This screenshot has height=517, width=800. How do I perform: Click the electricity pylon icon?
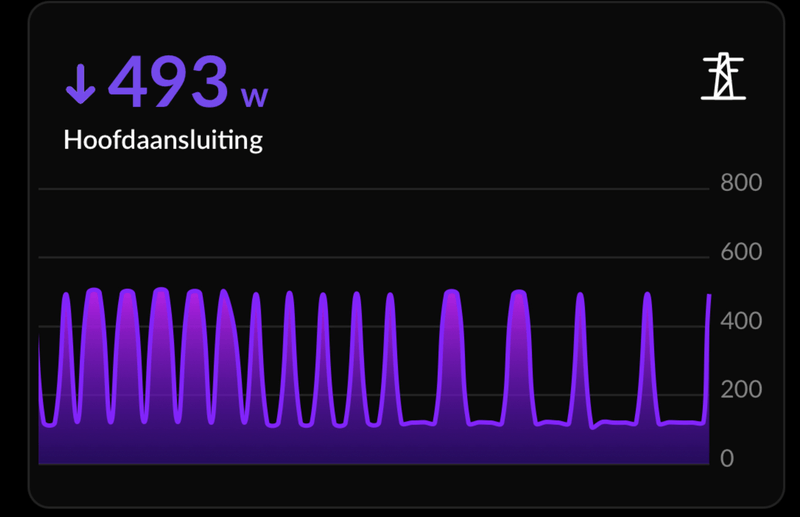coord(723,76)
